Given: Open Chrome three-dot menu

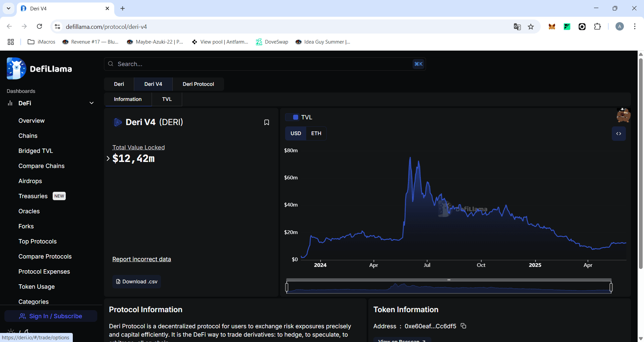Looking at the screenshot, I should 635,26.
